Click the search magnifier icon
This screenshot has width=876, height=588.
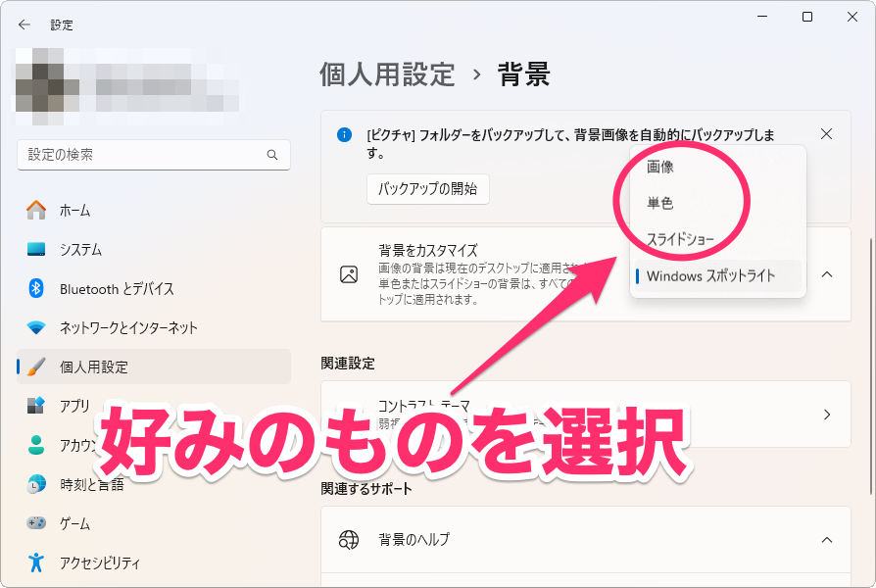(x=272, y=155)
